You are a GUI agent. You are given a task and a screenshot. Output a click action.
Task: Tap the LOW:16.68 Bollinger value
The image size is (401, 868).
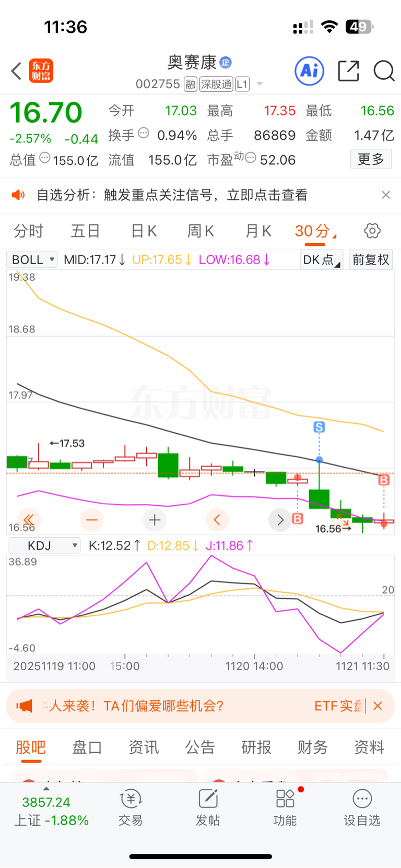[234, 259]
